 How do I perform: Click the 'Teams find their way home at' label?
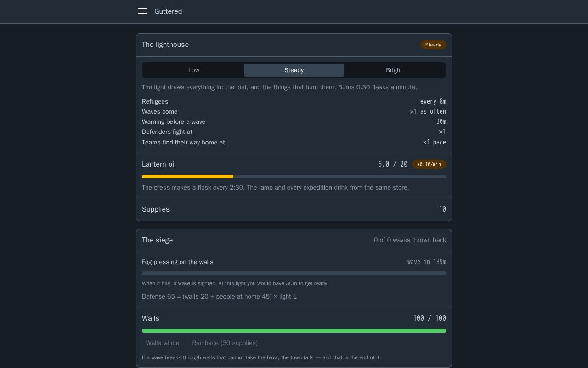(183, 142)
